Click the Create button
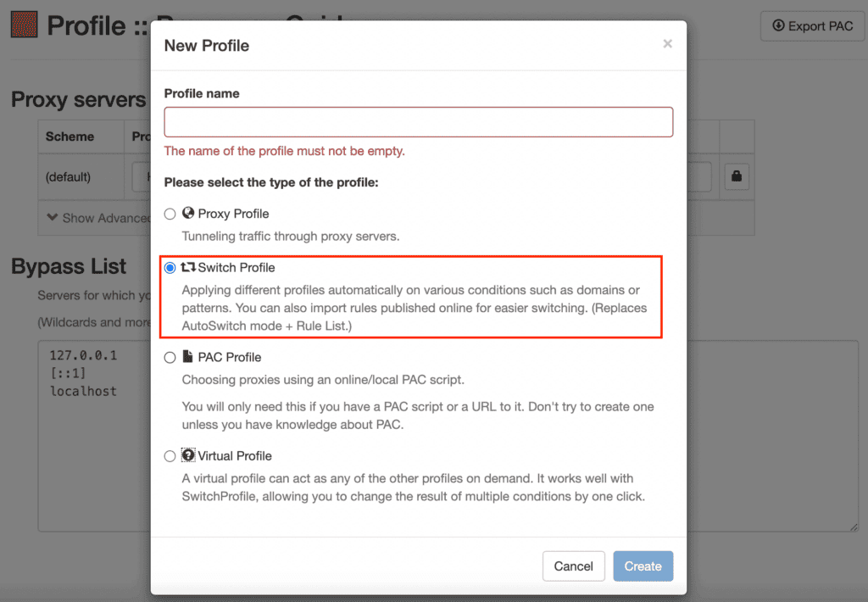 pos(643,566)
